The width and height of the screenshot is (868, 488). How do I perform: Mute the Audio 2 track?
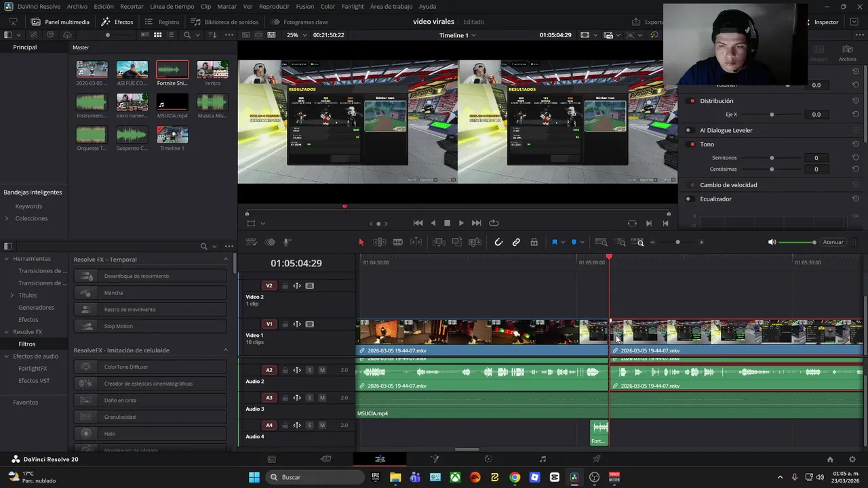(x=322, y=370)
